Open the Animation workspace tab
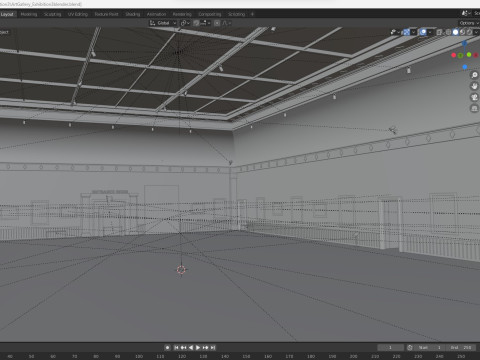This screenshot has height=360, width=480. point(156,14)
